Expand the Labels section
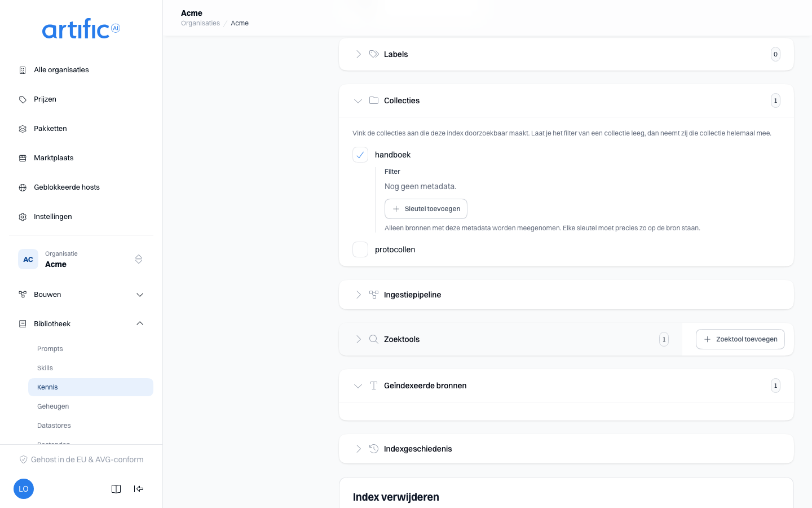The image size is (812, 508). point(358,54)
